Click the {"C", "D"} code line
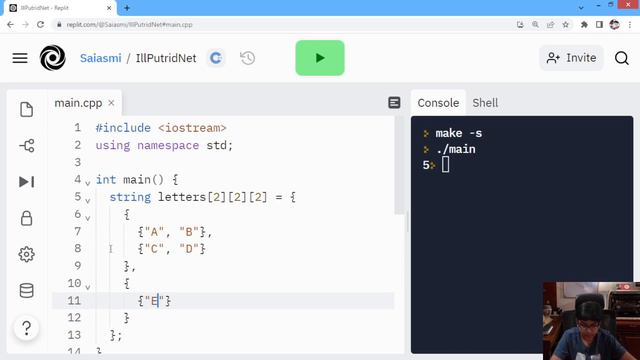This screenshot has width=640, height=360. click(x=171, y=249)
